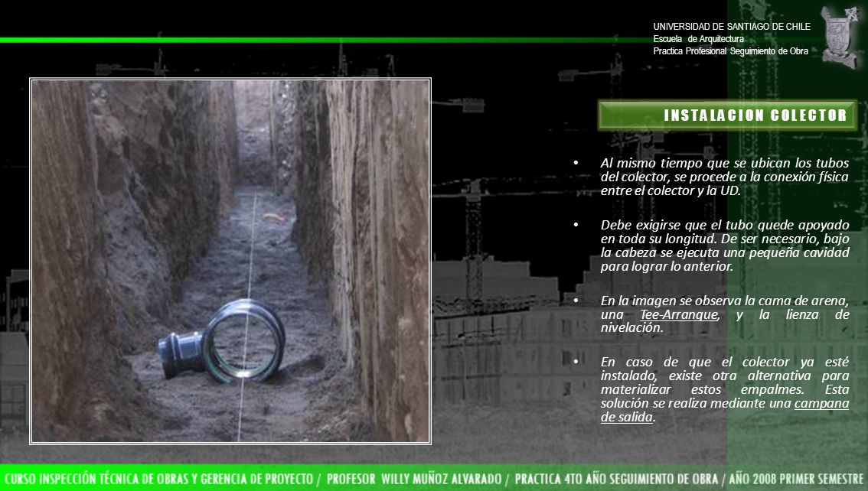The image size is (868, 491).
Task: Click Practica Profesional Seguimiento de Obra text
Action: [x=730, y=51]
